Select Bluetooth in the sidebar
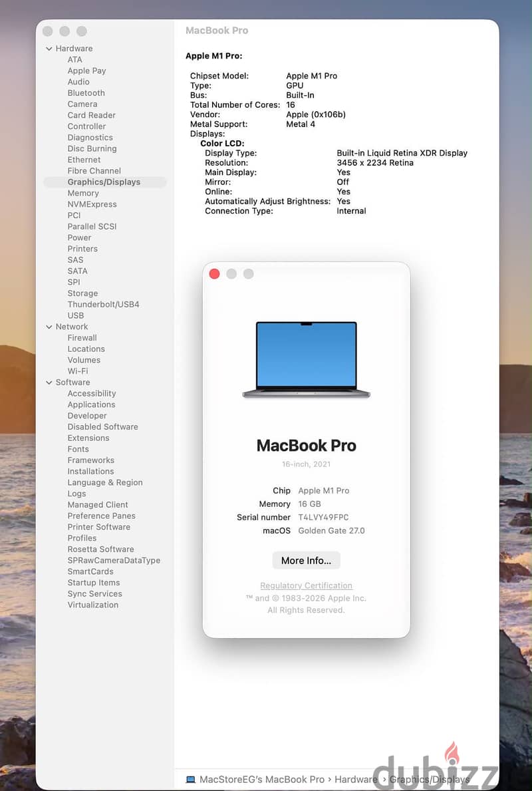 click(86, 93)
